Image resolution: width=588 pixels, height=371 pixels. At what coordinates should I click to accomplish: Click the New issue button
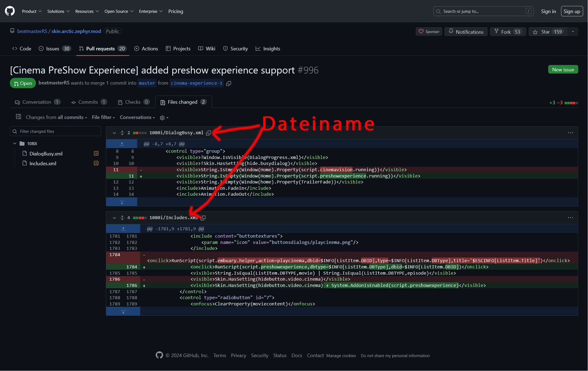[563, 70]
